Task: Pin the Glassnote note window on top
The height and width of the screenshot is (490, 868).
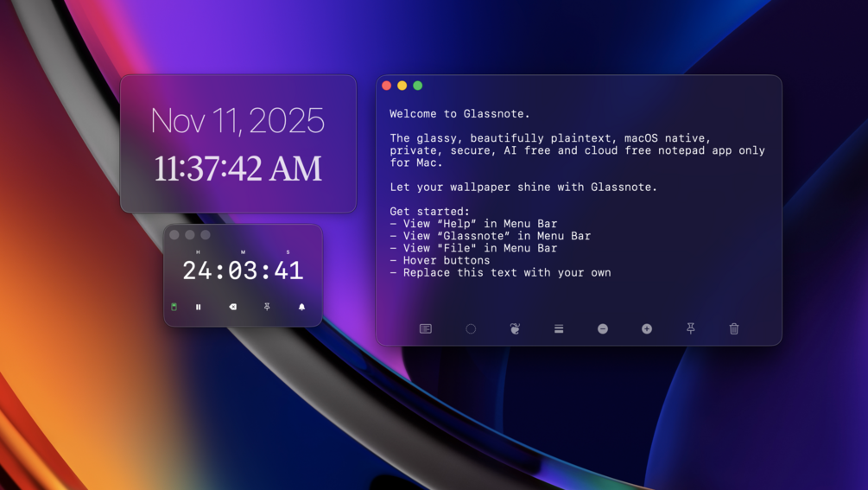Action: coord(690,329)
